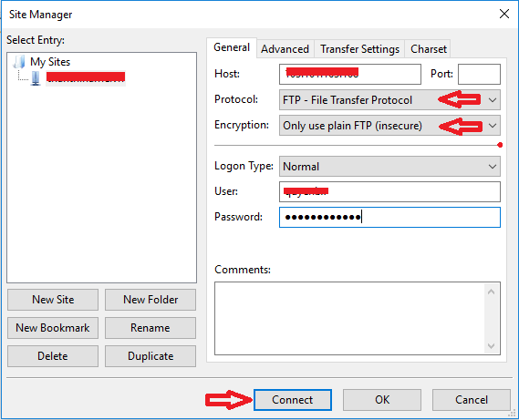Switch to the Charset tab
The height and width of the screenshot is (420, 519).
pyautogui.click(x=429, y=49)
